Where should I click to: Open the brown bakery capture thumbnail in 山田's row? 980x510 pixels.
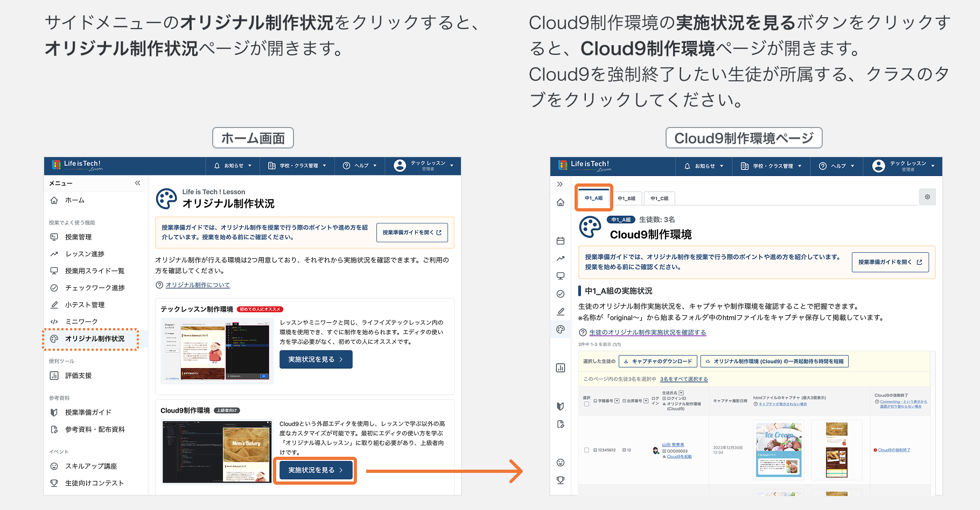[x=837, y=450]
